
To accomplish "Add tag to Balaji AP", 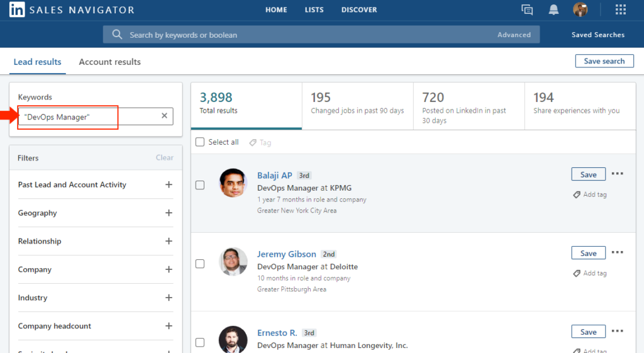I will point(590,194).
